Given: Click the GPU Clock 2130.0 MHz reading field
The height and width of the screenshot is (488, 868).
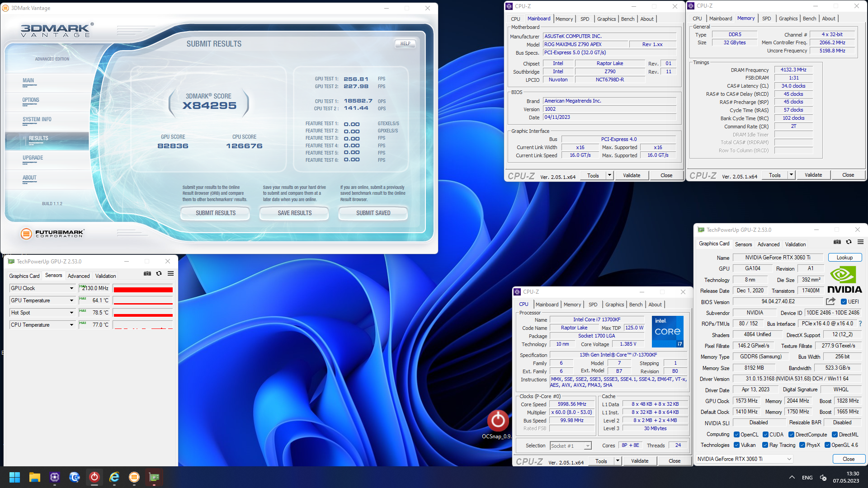Looking at the screenshot, I should coord(94,288).
